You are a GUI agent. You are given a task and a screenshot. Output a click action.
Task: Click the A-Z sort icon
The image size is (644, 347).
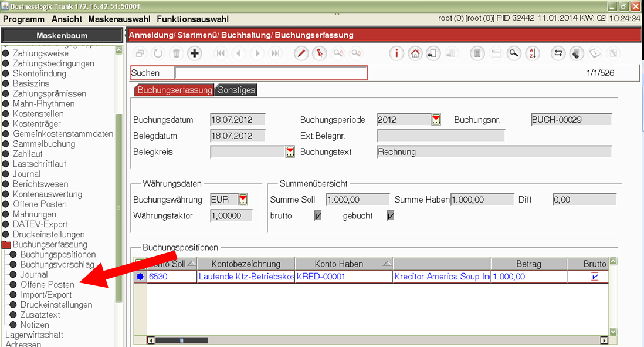(x=532, y=53)
